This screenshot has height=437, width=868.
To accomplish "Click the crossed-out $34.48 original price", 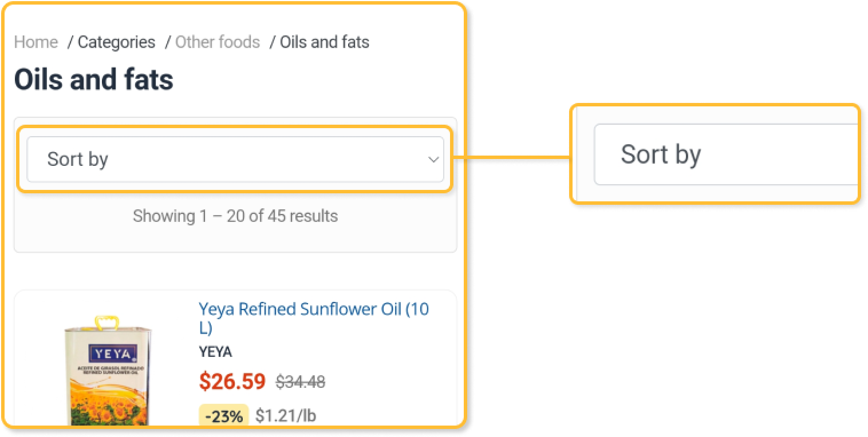I will pos(300,382).
